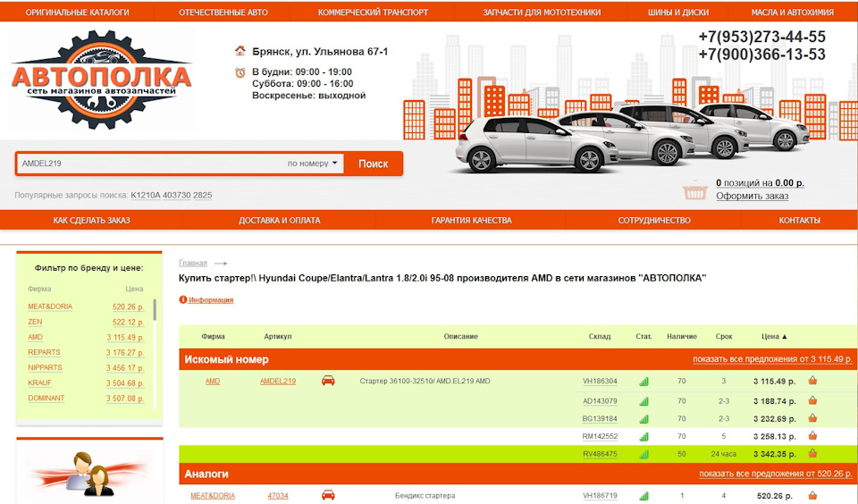
Task: Click Оформить заказ link
Action: coord(752,196)
